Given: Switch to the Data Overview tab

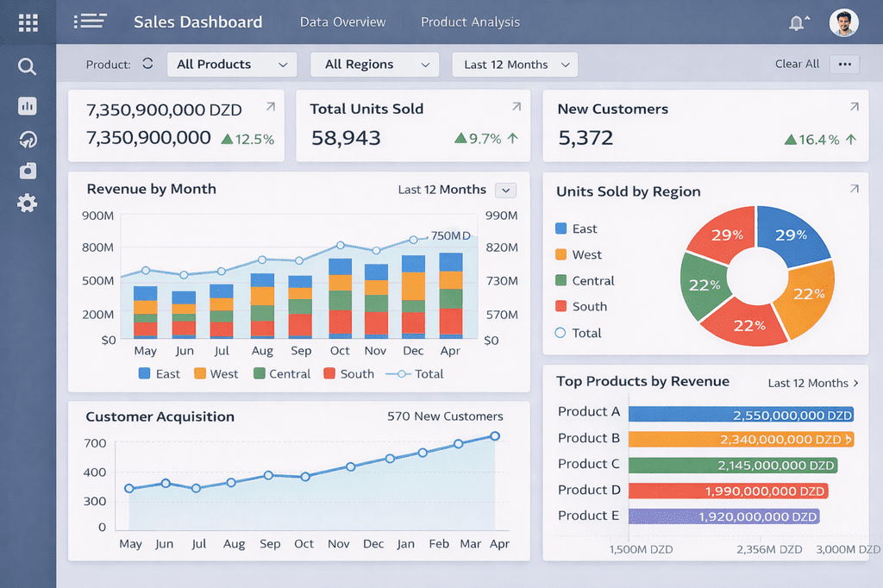Looking at the screenshot, I should [x=342, y=22].
